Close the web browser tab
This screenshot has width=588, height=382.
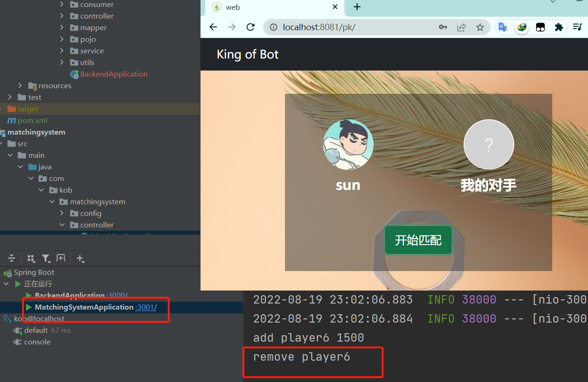point(335,7)
